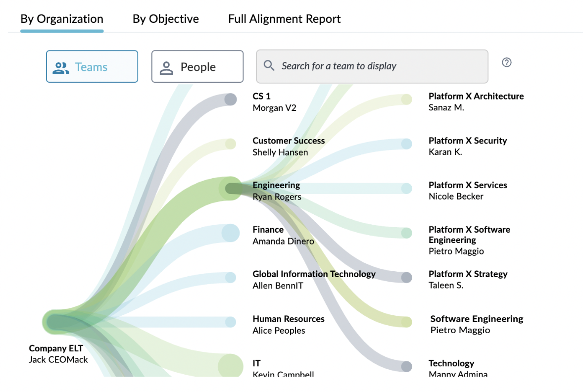
Task: Select the Finance team node circle
Action: (x=231, y=233)
